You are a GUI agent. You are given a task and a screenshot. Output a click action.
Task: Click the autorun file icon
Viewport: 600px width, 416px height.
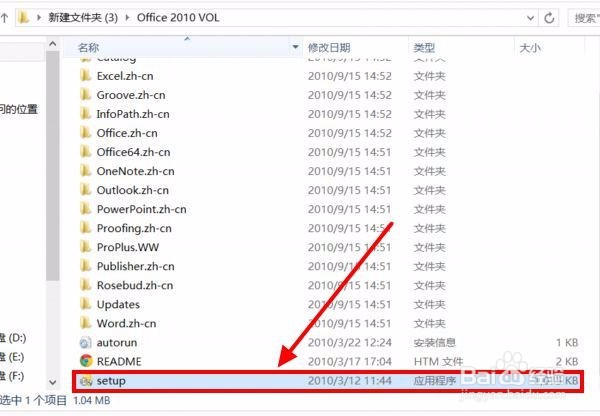[86, 343]
